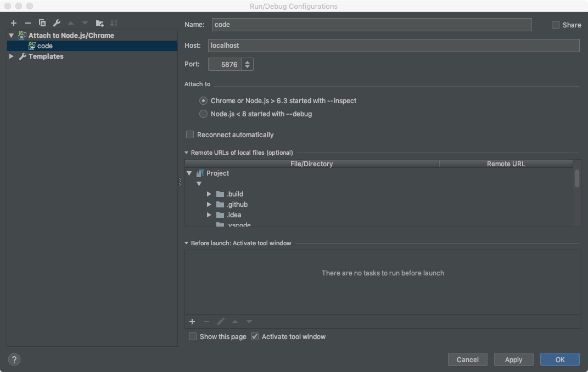The width and height of the screenshot is (588, 372).
Task: Remove the selected configuration
Action: point(27,23)
